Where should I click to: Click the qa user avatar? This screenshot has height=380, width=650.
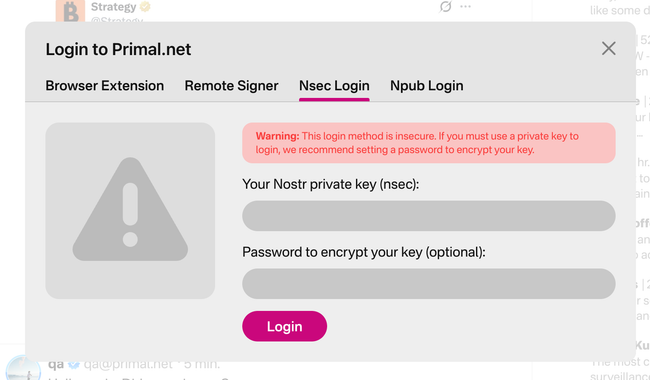[23, 368]
